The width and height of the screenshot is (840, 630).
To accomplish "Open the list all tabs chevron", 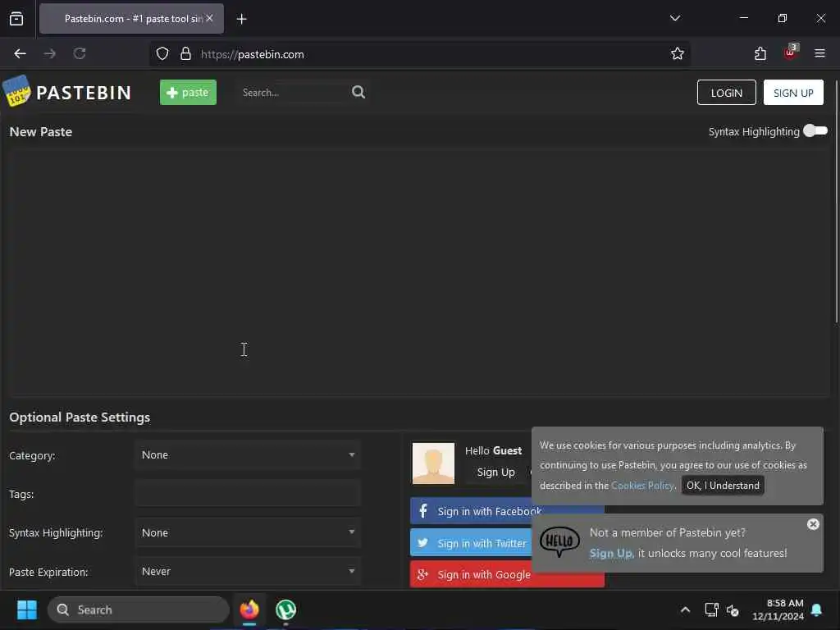I will 675,18.
